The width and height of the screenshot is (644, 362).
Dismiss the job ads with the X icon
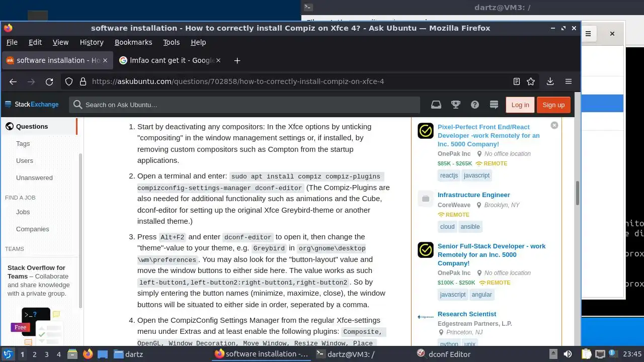tap(554, 125)
